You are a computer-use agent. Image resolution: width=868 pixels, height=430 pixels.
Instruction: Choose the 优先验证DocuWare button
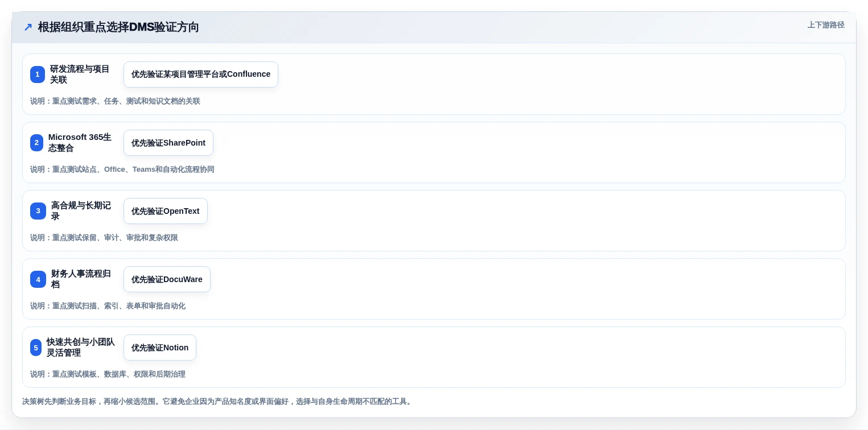tap(167, 279)
